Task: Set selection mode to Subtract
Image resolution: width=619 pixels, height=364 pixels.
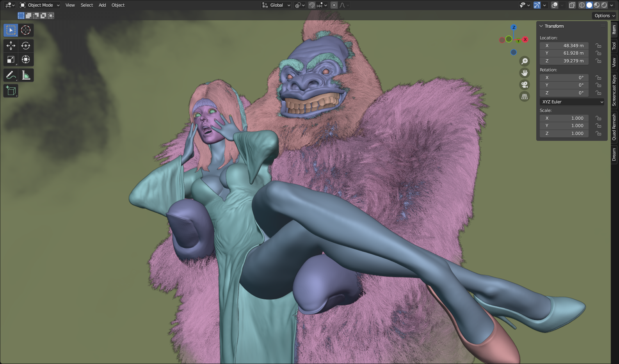Action: tap(36, 16)
